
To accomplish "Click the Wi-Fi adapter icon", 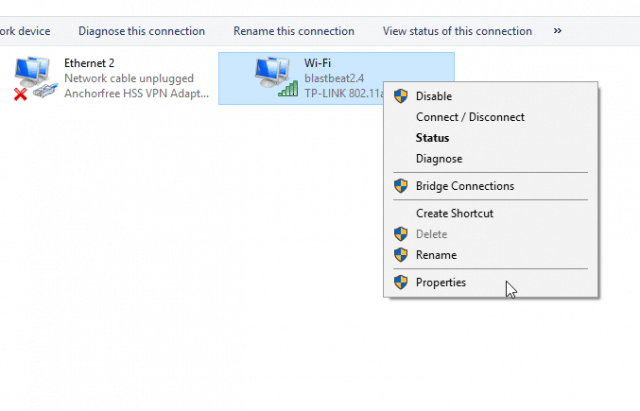I will (x=274, y=76).
